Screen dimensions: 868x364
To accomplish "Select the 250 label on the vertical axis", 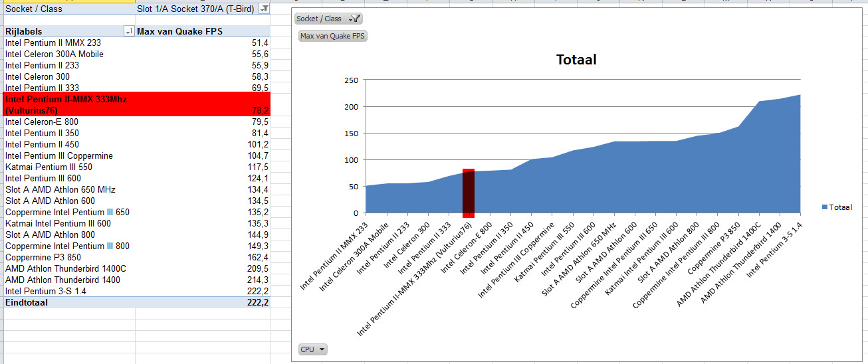I will 351,80.
